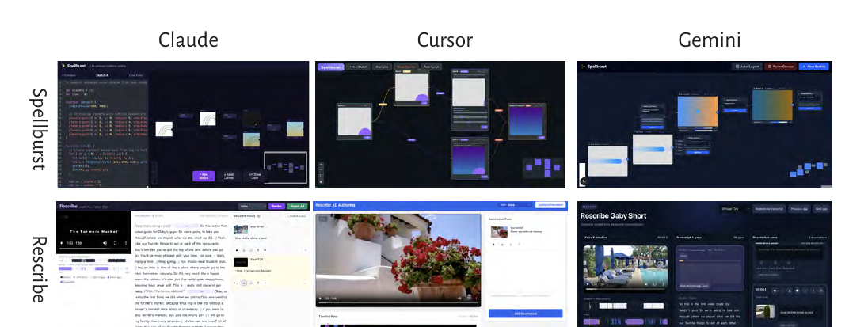
Task: Click Previous gap button in Gemini Rescribe
Action: 799,209
